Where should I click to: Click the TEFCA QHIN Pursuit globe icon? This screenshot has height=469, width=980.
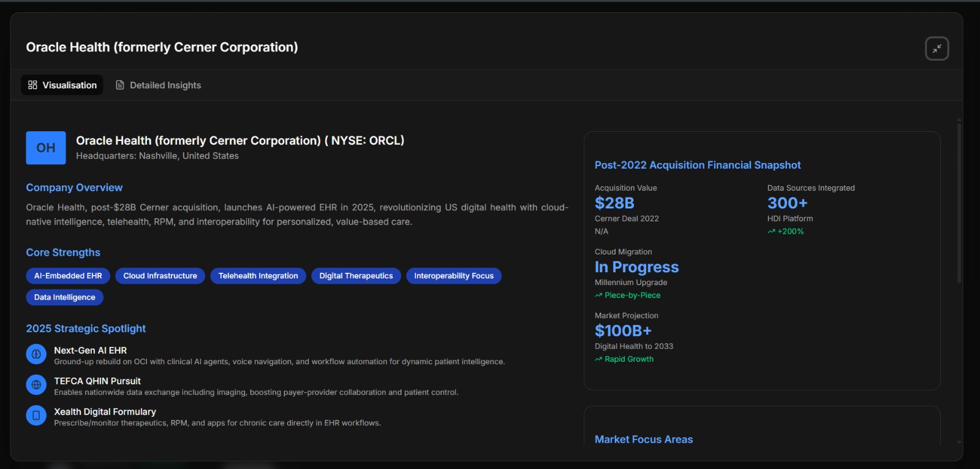(x=36, y=385)
